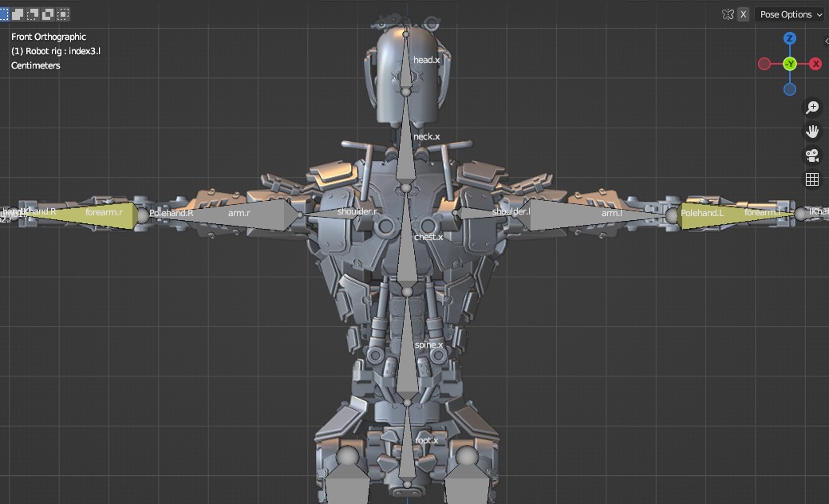Choose the 'Invert selection' mode icon
Viewport: 829px width, 504px height.
[48, 14]
